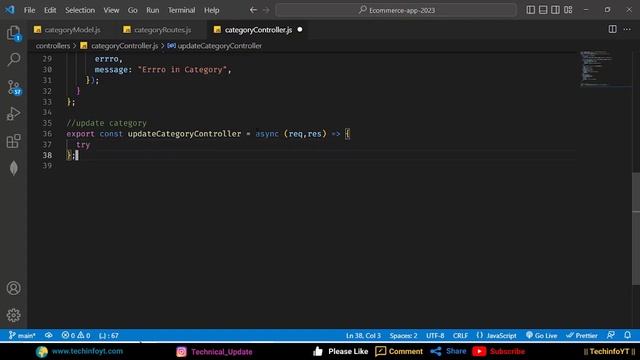This screenshot has height=360, width=640.
Task: Open the Selection menu
Action: [80, 10]
